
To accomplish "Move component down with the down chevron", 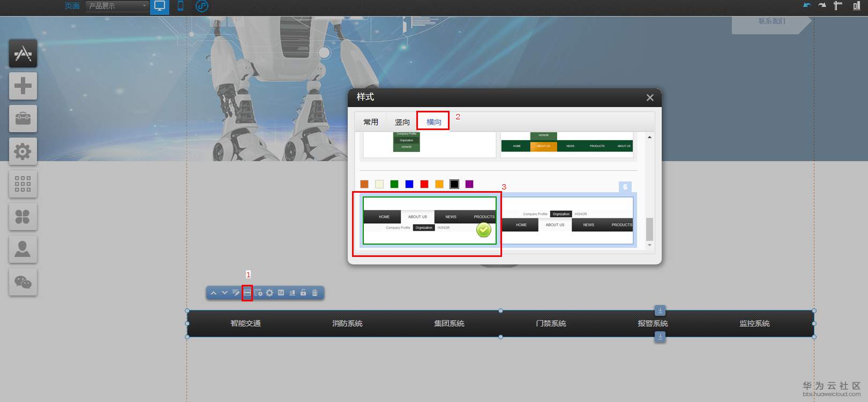I will click(x=225, y=293).
